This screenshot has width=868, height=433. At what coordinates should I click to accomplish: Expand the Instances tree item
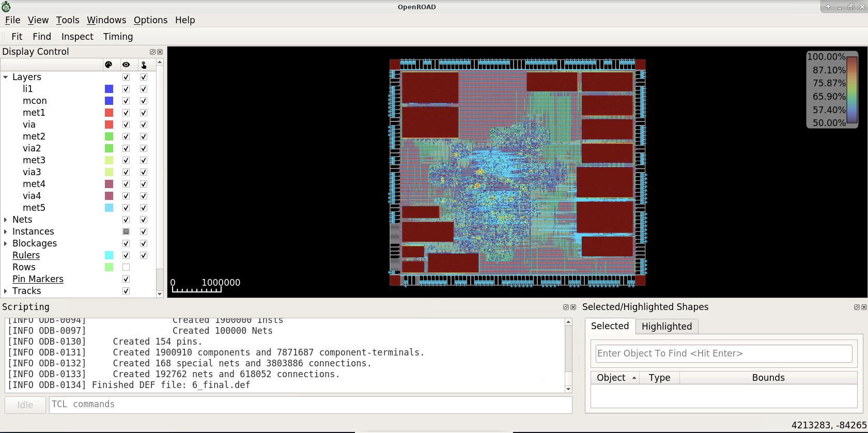point(6,231)
